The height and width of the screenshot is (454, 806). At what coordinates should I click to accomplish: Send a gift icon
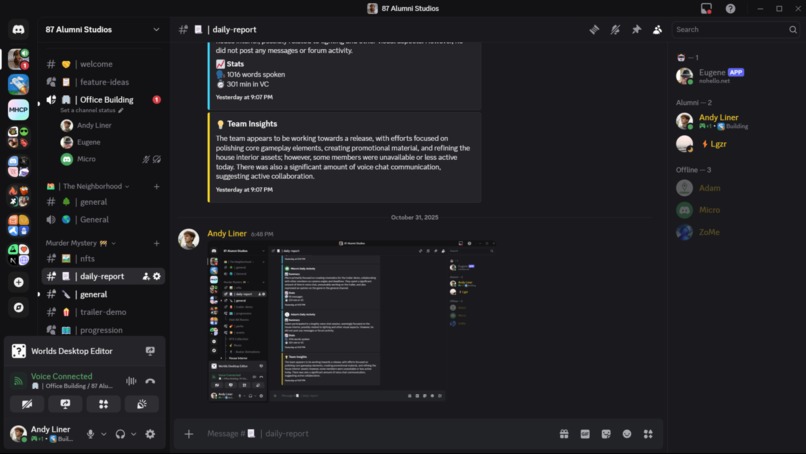[564, 434]
